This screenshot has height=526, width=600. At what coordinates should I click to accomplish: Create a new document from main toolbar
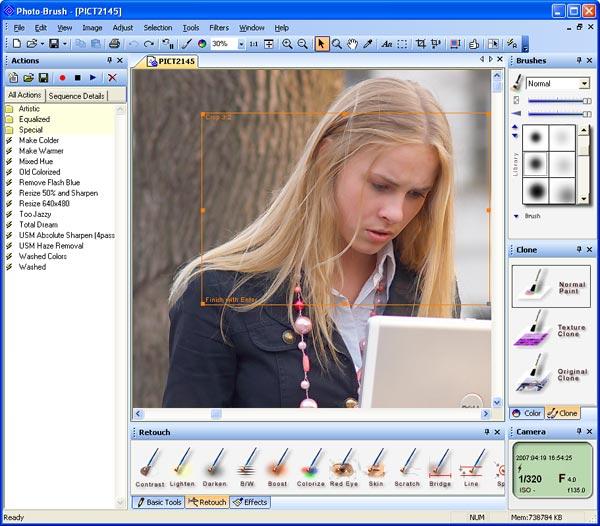(16, 44)
